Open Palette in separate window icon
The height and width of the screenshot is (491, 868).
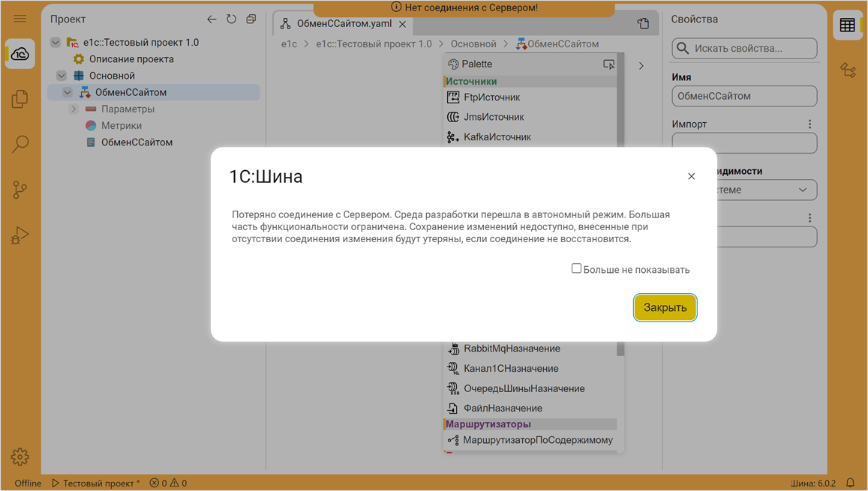point(609,64)
